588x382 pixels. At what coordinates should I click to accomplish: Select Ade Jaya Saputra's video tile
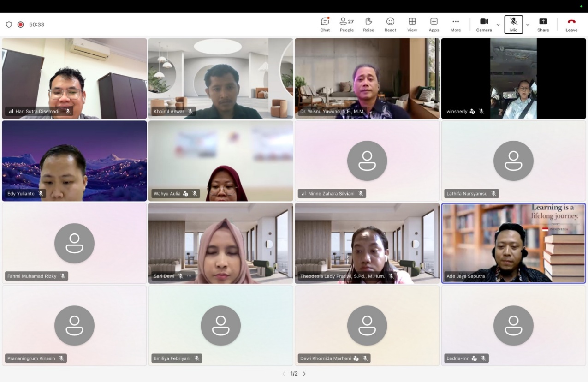(x=513, y=243)
